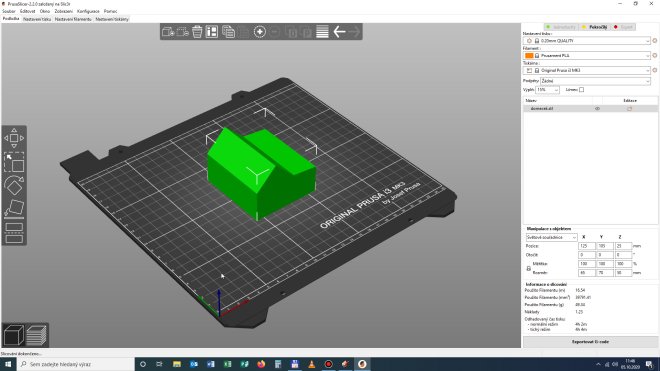Screen dimensions: 660x371
Task: Click the Undo left arrow icon
Action: coord(339,32)
